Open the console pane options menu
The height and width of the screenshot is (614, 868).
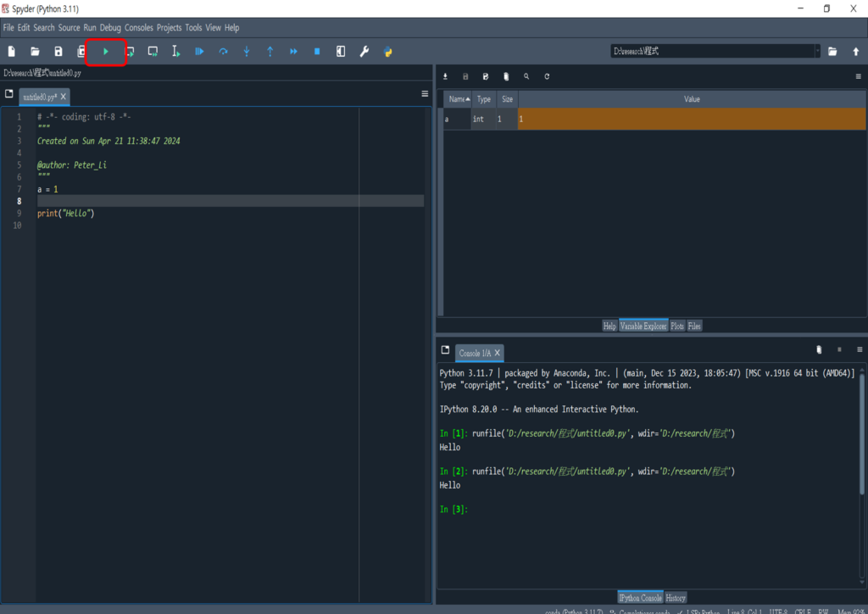pyautogui.click(x=859, y=349)
